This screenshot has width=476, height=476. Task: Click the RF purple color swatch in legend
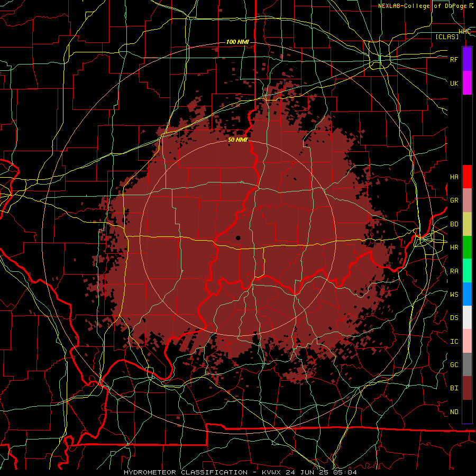click(467, 59)
